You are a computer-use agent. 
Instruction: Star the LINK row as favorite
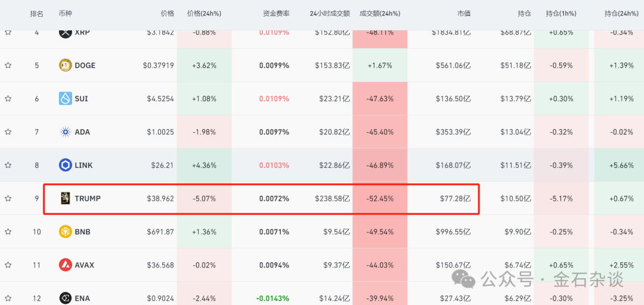(8, 165)
